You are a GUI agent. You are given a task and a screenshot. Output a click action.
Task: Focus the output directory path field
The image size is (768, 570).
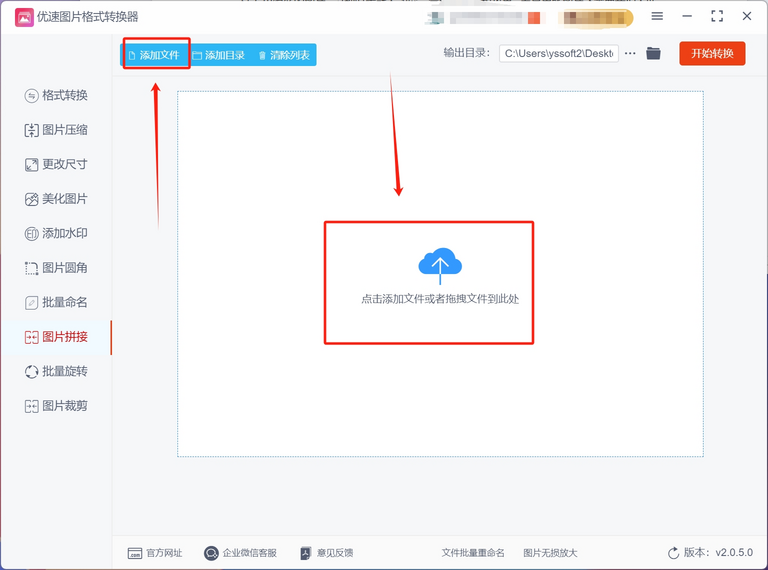pyautogui.click(x=559, y=53)
